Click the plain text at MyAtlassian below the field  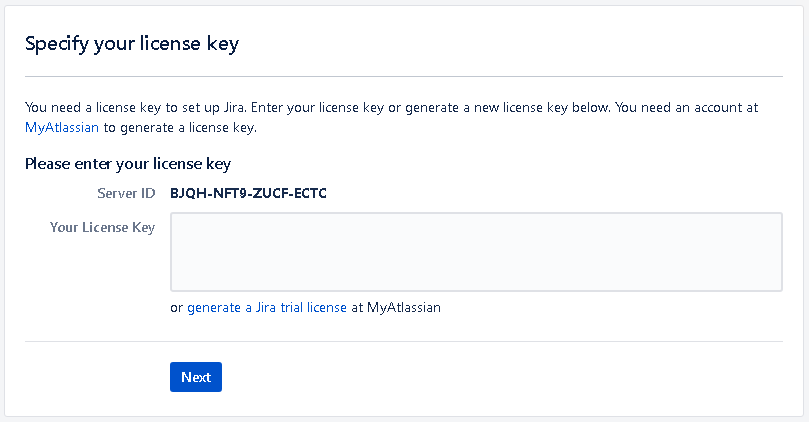pos(396,308)
